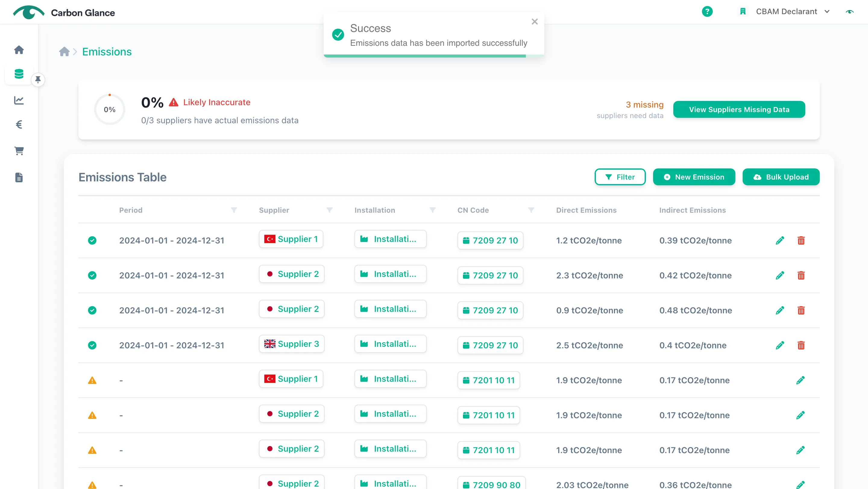Open the analytics chart sidebar icon
Image resolution: width=868 pixels, height=489 pixels.
(x=19, y=100)
